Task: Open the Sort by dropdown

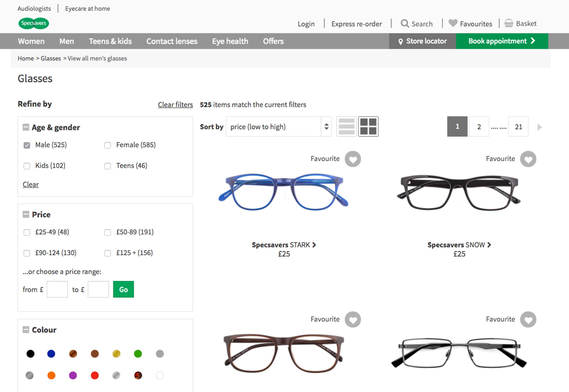Action: tap(279, 126)
